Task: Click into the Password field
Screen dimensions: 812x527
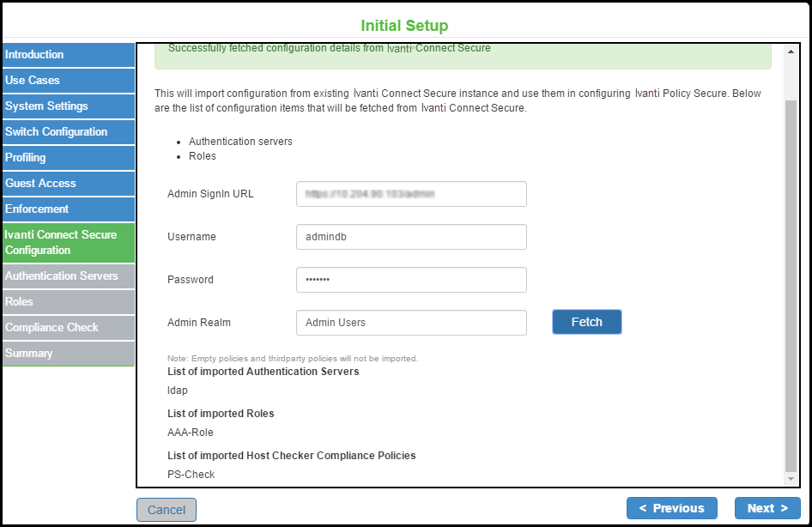Action: pyautogui.click(x=411, y=280)
